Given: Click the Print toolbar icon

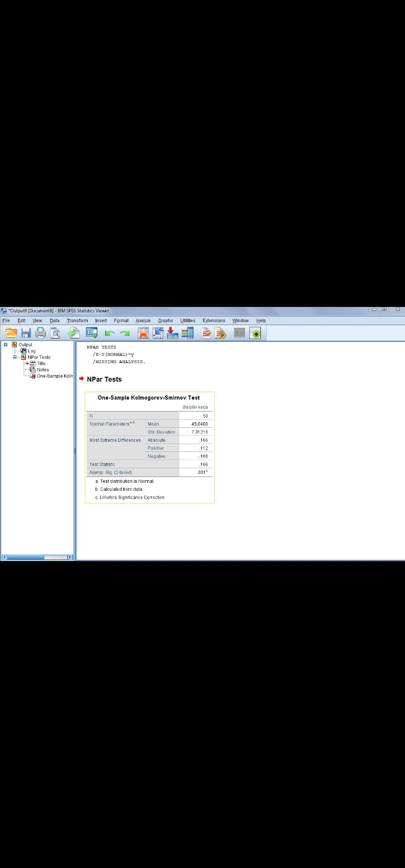Looking at the screenshot, I should click(40, 333).
